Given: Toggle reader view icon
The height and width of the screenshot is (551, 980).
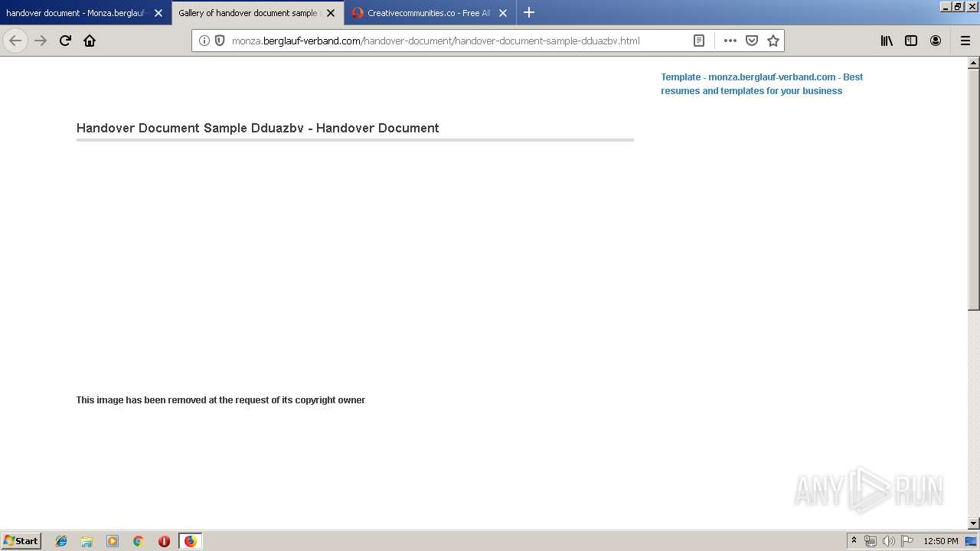Looking at the screenshot, I should pyautogui.click(x=699, y=41).
